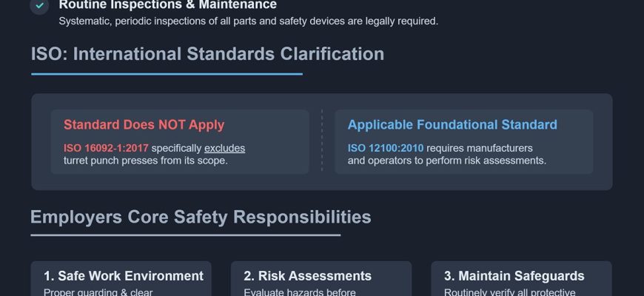Click the ISO: International Standards Clarification heading

tap(207, 54)
